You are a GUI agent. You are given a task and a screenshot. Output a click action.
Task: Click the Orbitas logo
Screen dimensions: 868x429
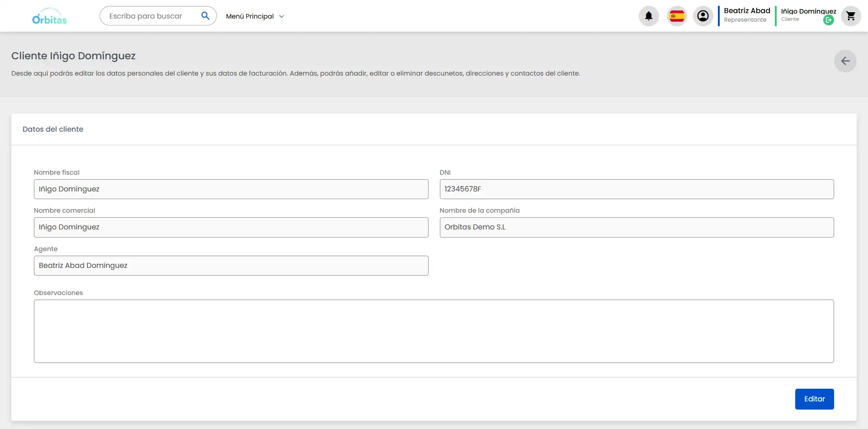(49, 16)
